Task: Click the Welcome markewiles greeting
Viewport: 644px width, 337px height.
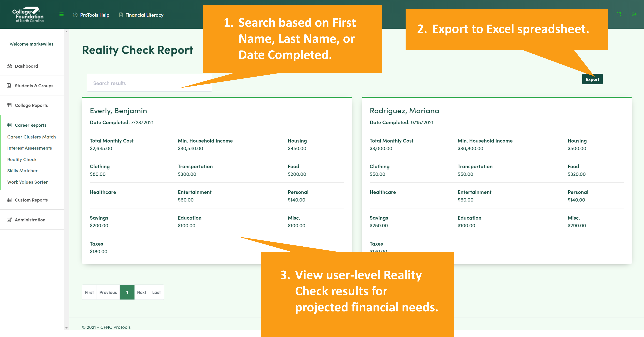Action: (x=31, y=44)
